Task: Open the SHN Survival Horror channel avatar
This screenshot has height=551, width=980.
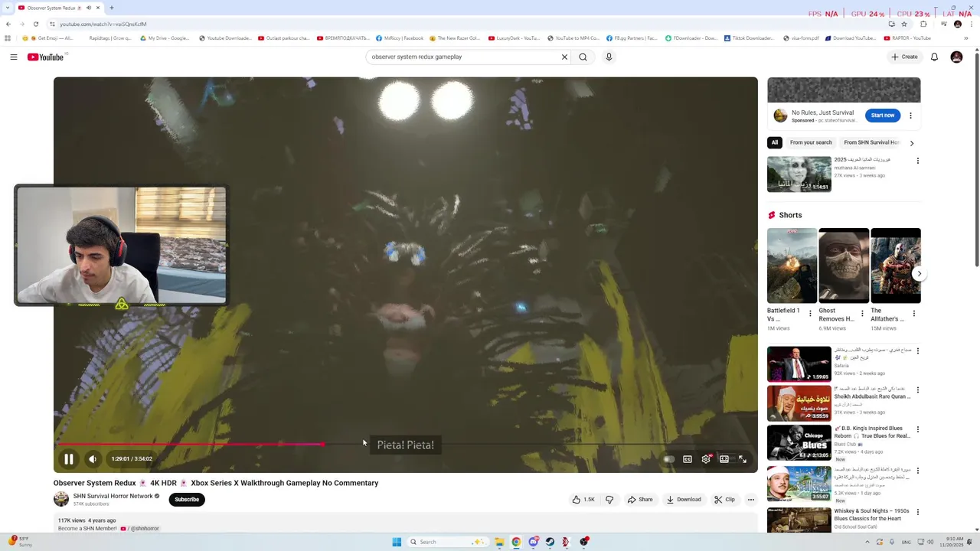Action: [61, 499]
